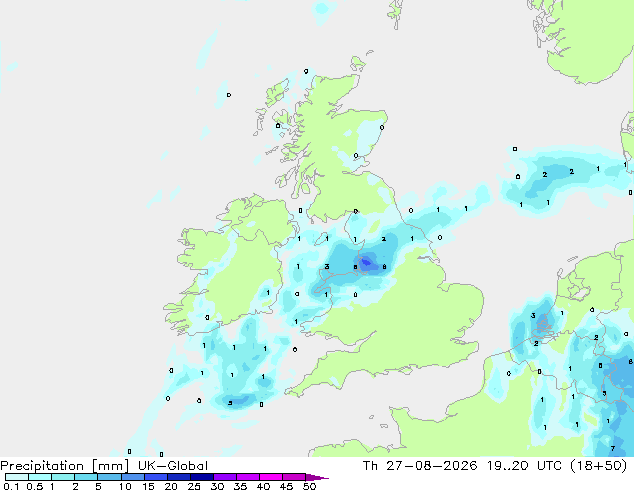Screen dimensions: 634x490
Task: Click the above-50 arrow tip of legend
Action: (317, 477)
